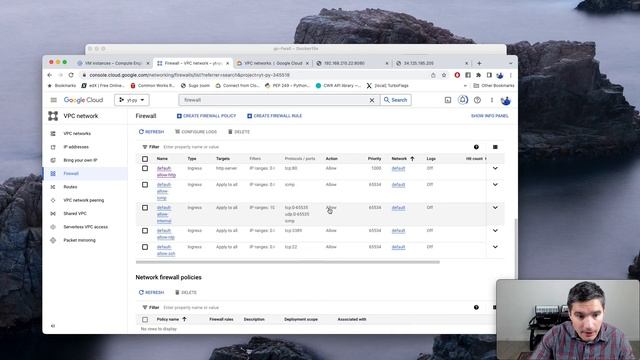Click the IP addresses sidebar icon
The image size is (640, 360).
(53, 147)
